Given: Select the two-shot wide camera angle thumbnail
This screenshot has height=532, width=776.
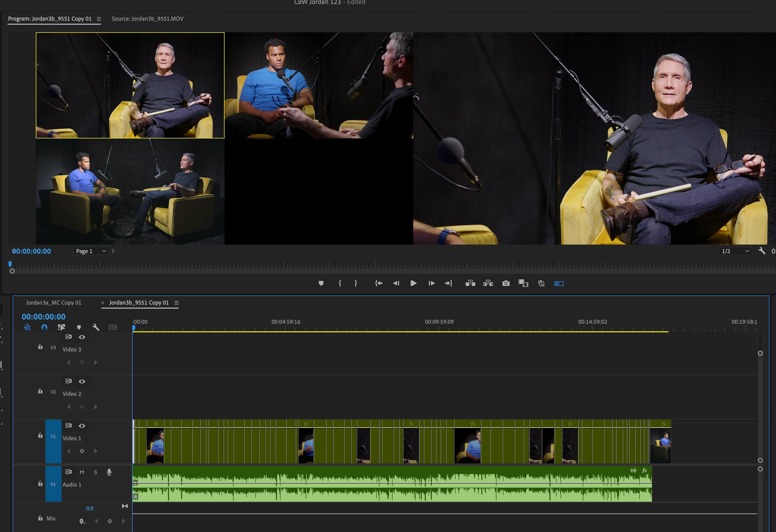Looking at the screenshot, I should [x=130, y=192].
